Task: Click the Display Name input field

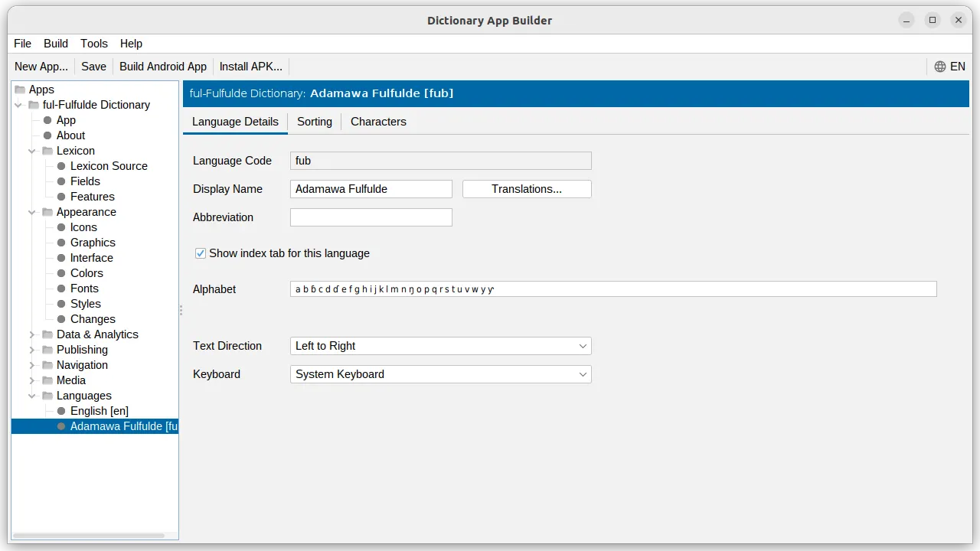Action: pos(371,189)
